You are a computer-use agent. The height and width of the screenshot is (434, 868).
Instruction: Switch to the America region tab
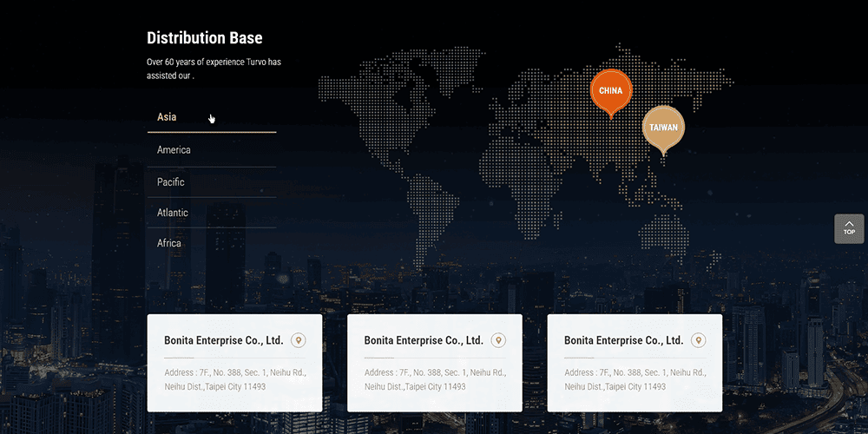pyautogui.click(x=174, y=150)
